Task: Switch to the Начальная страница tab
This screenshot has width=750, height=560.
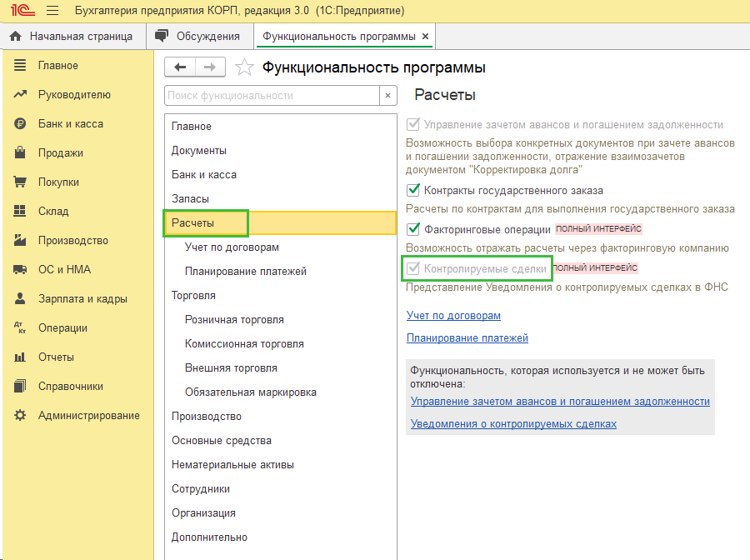Action: pos(73,37)
